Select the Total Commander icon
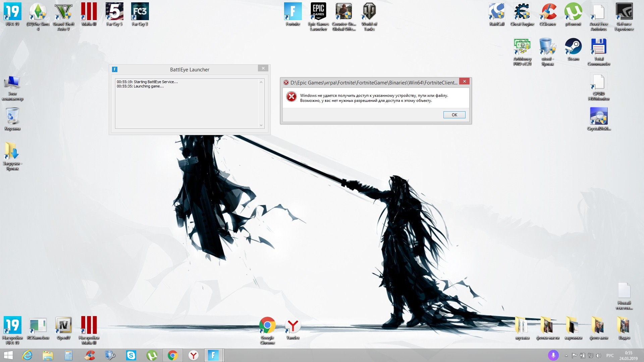This screenshot has height=362, width=644. [599, 52]
